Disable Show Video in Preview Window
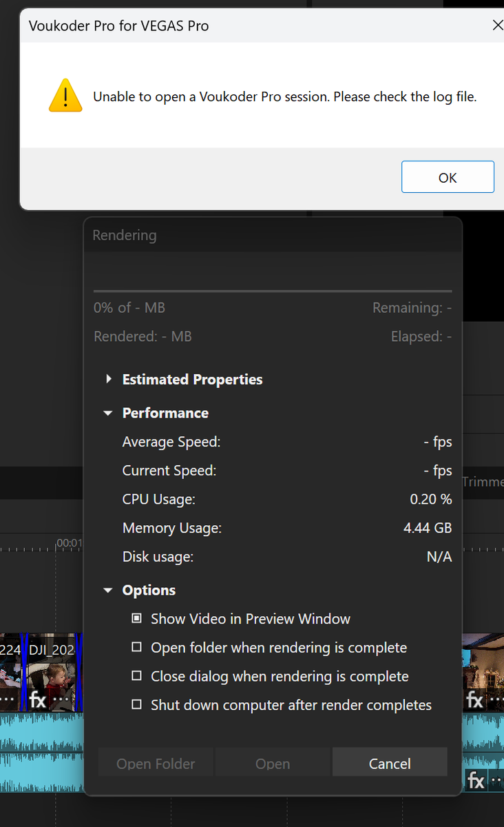 pos(137,619)
